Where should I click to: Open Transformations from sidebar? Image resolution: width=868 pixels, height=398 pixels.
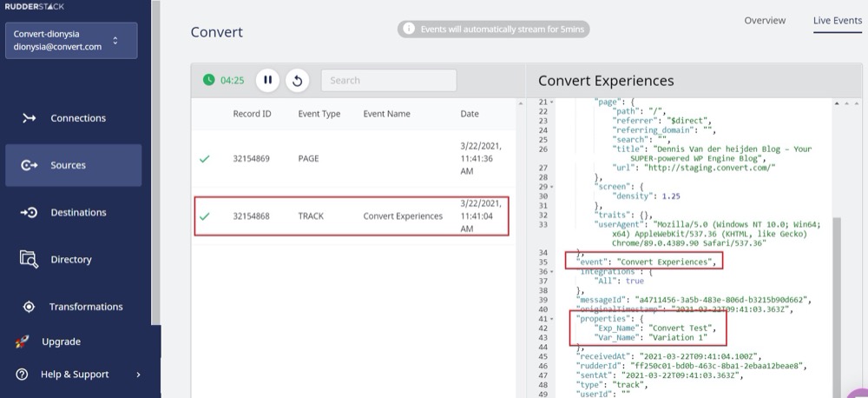86,307
